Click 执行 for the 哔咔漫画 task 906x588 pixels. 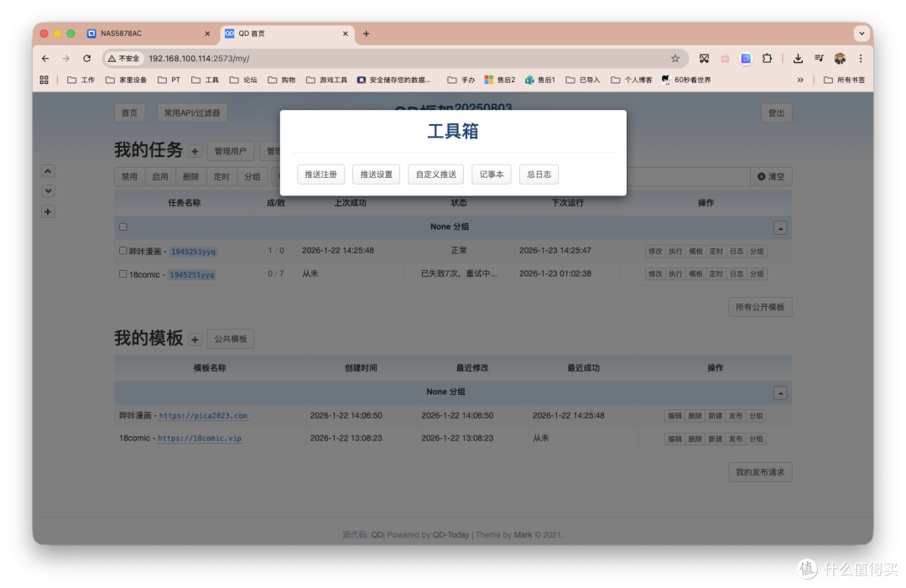click(675, 252)
